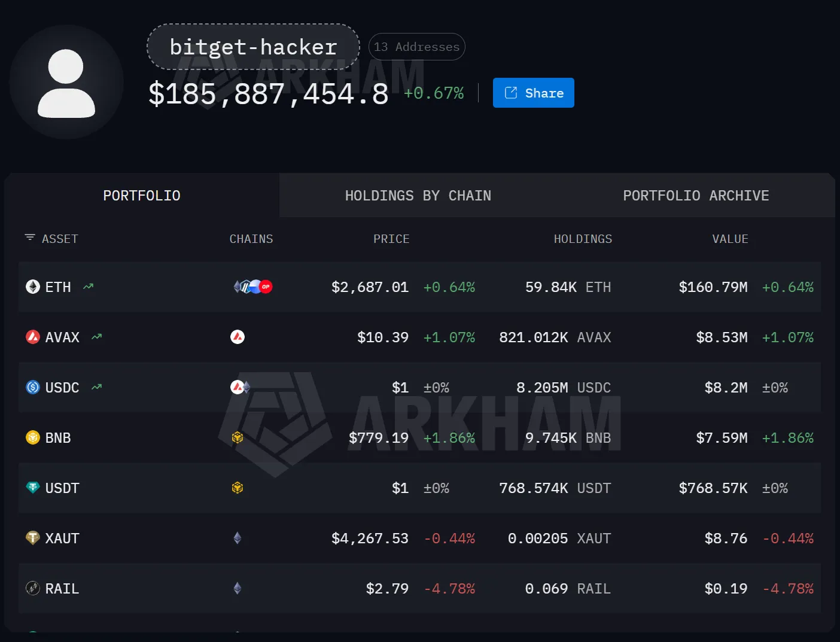The width and height of the screenshot is (840, 642).
Task: Click the CHAINS column header
Action: click(251, 239)
